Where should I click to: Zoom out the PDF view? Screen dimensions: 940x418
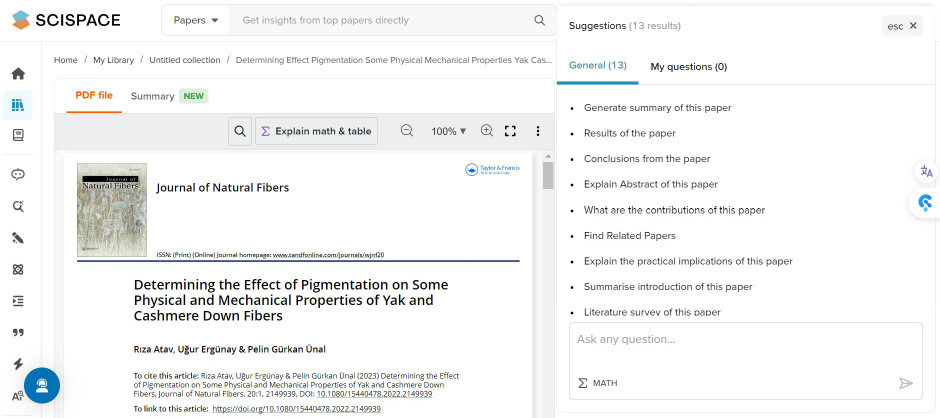(407, 131)
